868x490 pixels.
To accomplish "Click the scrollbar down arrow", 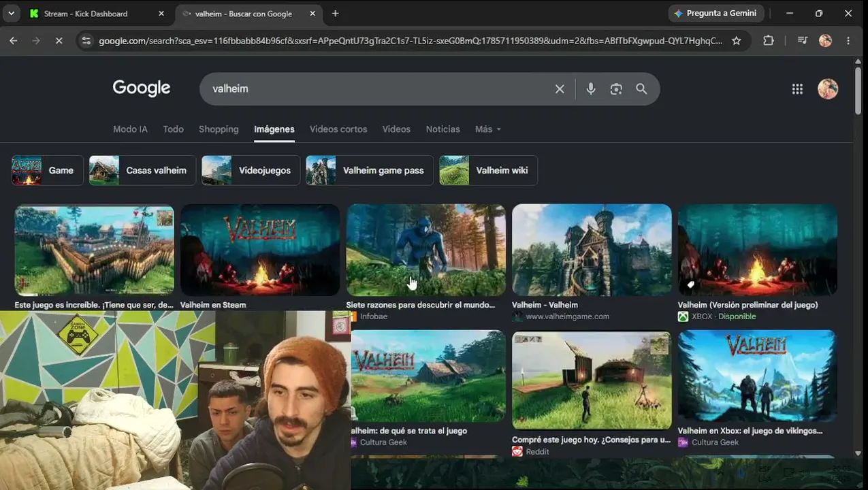I will click(858, 453).
